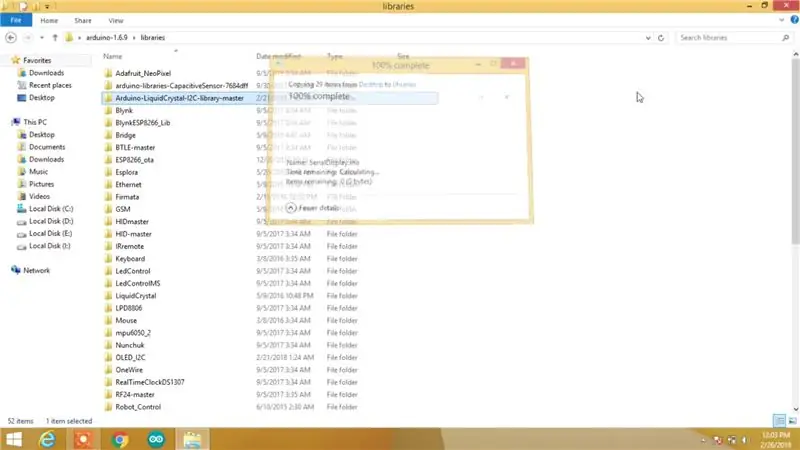This screenshot has width=800, height=450.
Task: Select the BlynkESP8266_Lib folder
Action: [x=142, y=123]
